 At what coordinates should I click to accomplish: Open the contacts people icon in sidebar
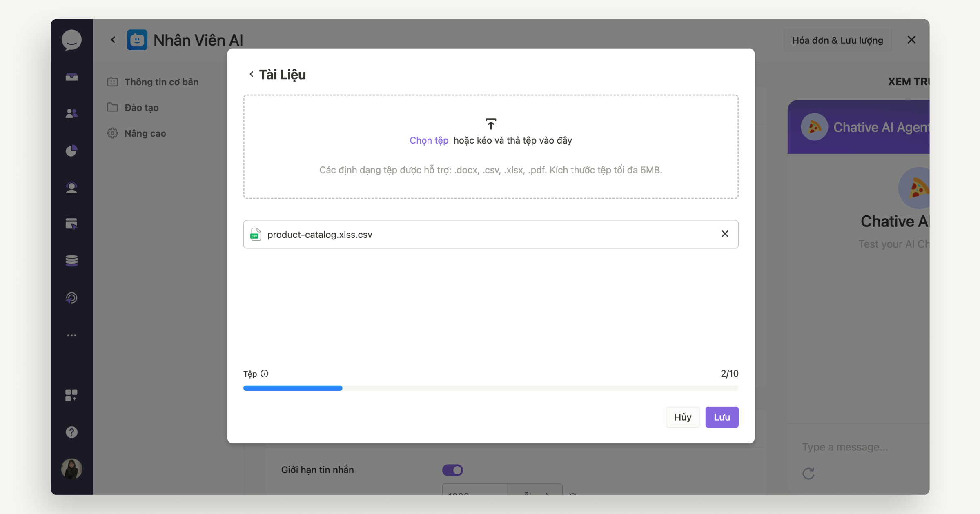tap(71, 113)
